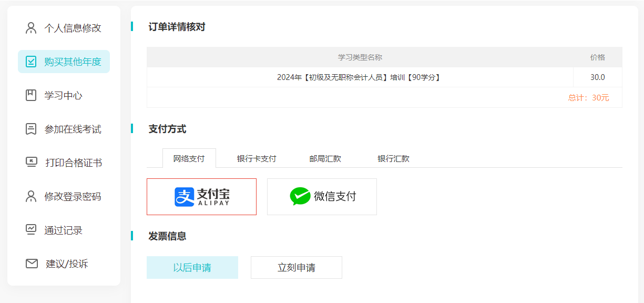Click the printer icon beside 打印合格证书
Image resolution: width=644 pixels, height=303 pixels.
click(31, 163)
